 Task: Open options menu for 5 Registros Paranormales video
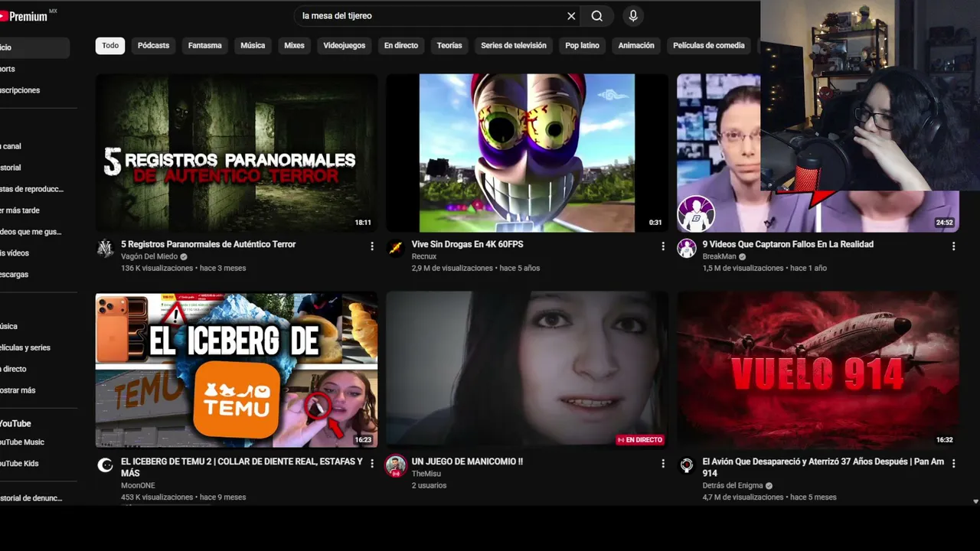pos(372,246)
